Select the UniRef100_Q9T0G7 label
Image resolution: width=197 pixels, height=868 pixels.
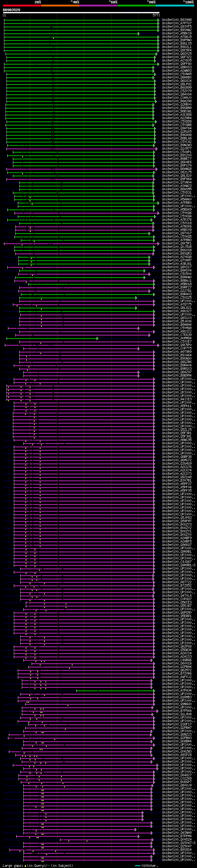(x=177, y=233)
